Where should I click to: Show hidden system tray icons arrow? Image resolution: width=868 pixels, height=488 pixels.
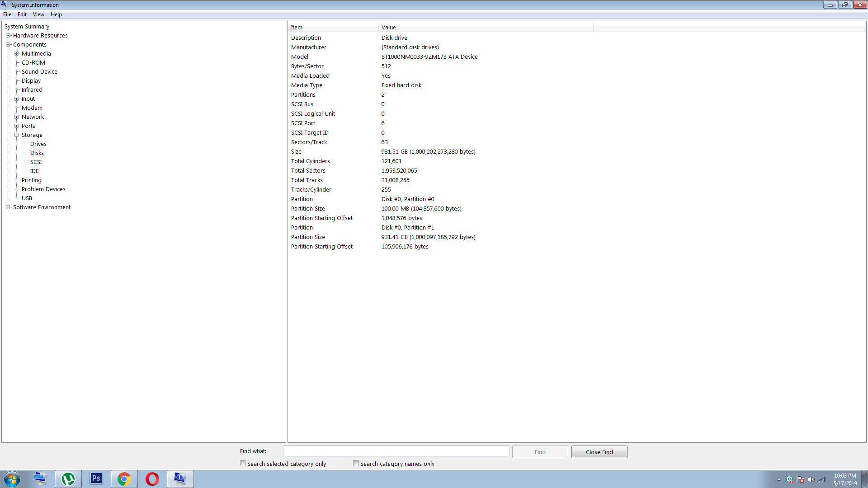[778, 479]
